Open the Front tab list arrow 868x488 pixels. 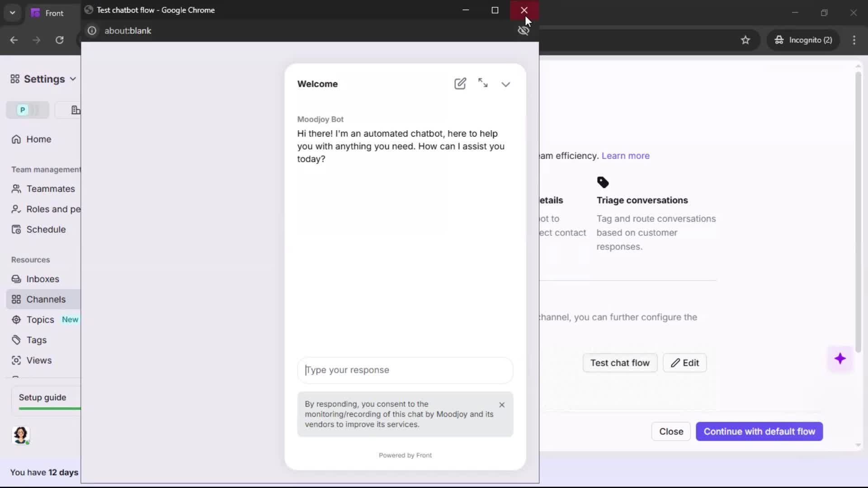[12, 12]
